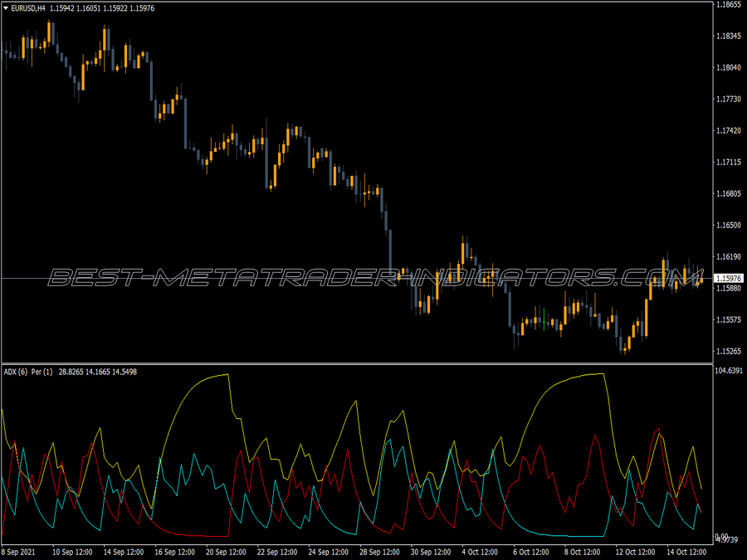Click the price scale label 1.17730
The height and width of the screenshot is (560, 747).
(729, 99)
